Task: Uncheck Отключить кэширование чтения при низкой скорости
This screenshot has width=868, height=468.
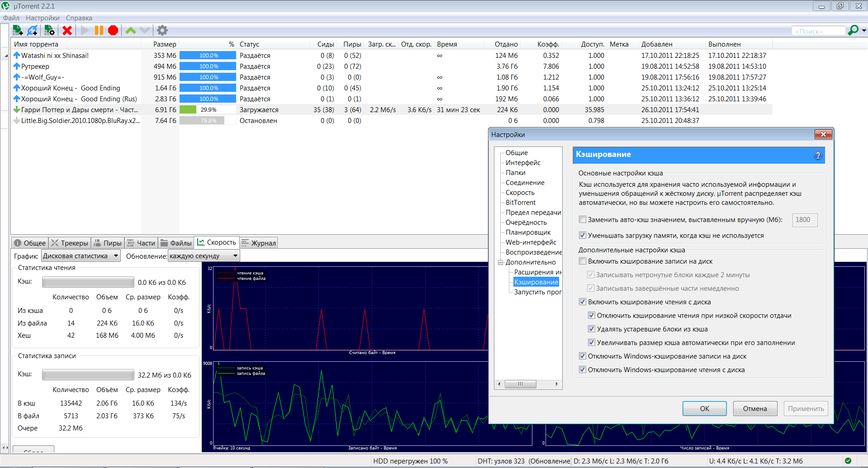Action: [591, 315]
